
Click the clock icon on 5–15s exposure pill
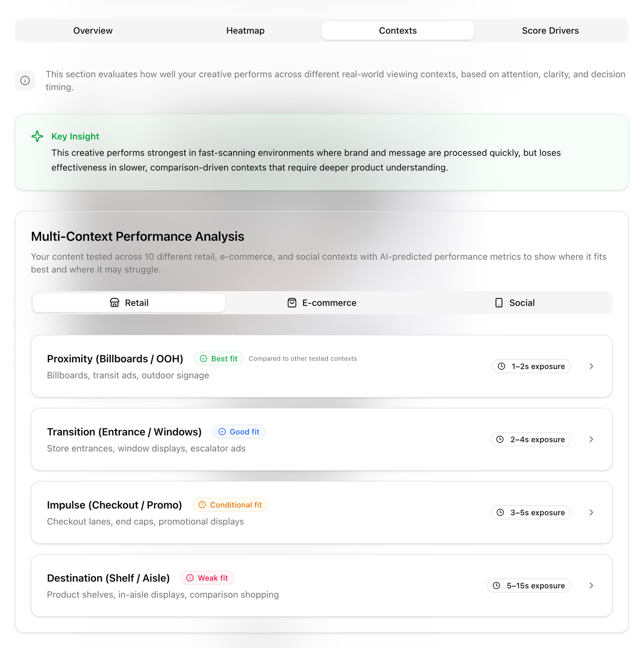point(496,585)
